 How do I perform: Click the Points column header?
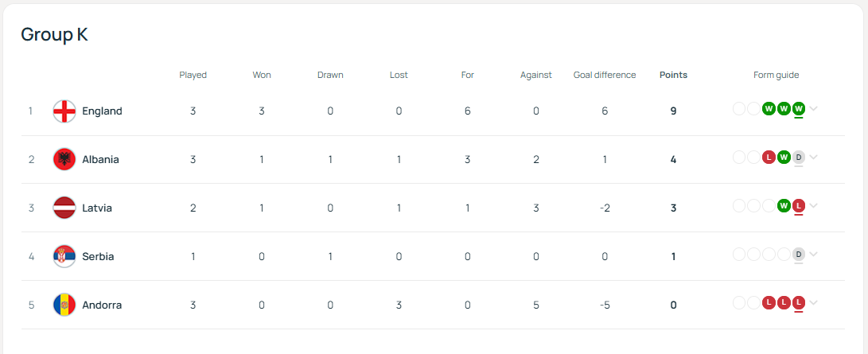pyautogui.click(x=673, y=76)
